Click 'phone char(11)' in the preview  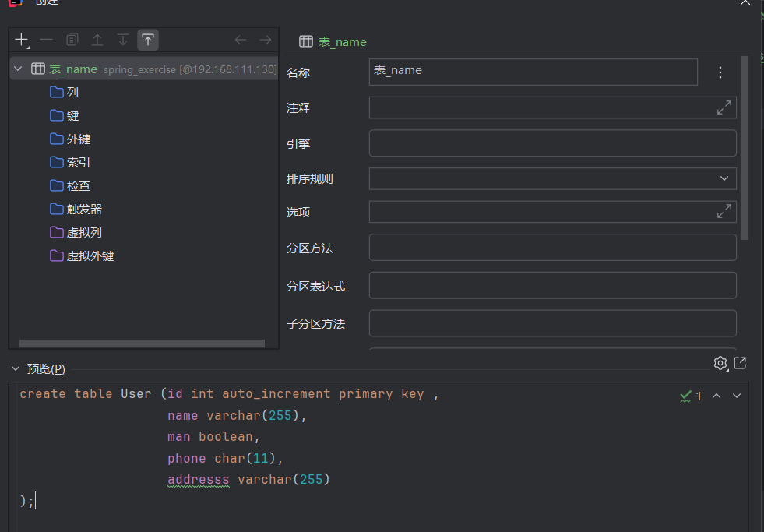(x=222, y=459)
